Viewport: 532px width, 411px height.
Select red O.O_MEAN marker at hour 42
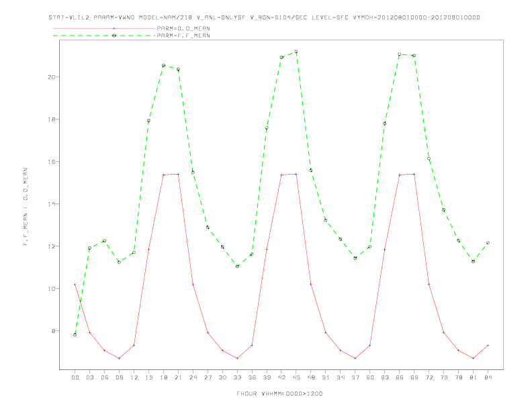pyautogui.click(x=281, y=175)
